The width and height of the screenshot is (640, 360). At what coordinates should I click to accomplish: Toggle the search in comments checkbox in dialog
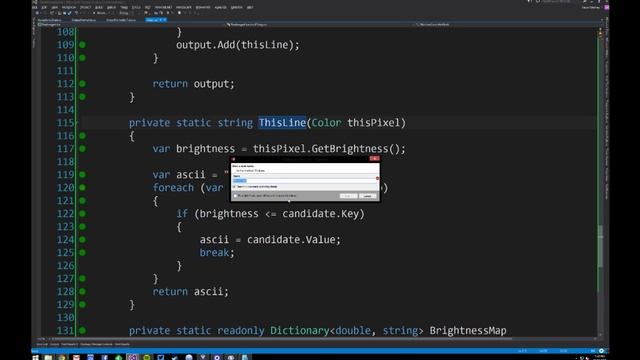click(234, 187)
